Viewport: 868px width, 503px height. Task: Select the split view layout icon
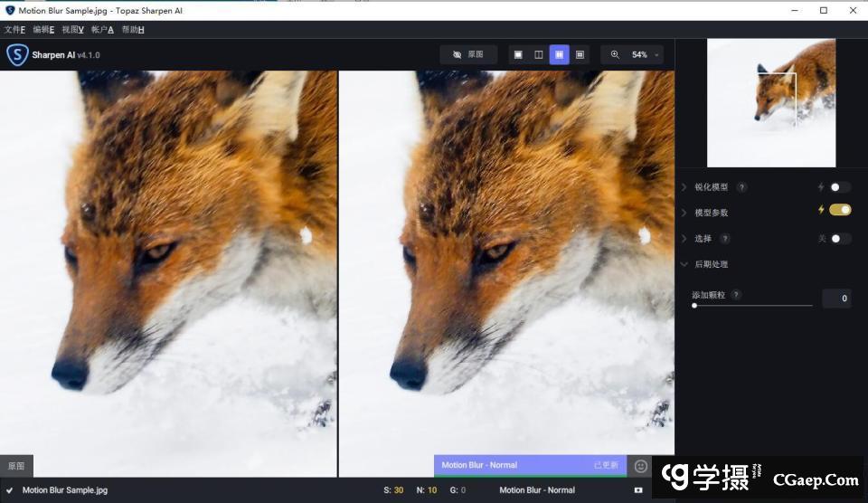(x=539, y=55)
